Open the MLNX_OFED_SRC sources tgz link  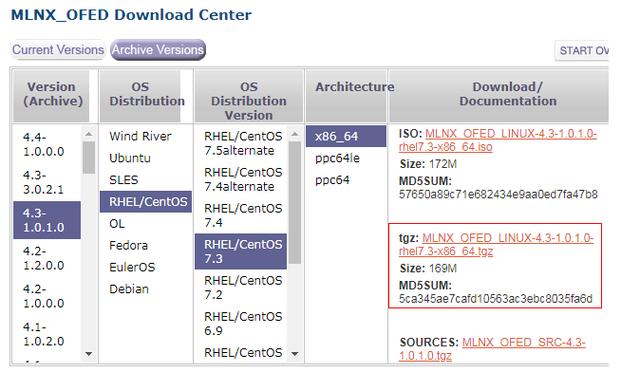[x=492, y=349]
